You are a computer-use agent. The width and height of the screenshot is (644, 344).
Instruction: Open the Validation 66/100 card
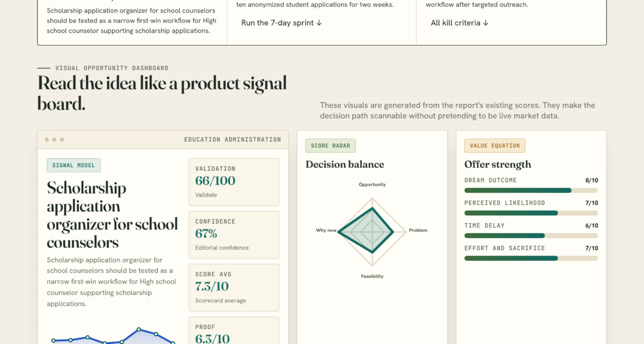click(x=234, y=182)
